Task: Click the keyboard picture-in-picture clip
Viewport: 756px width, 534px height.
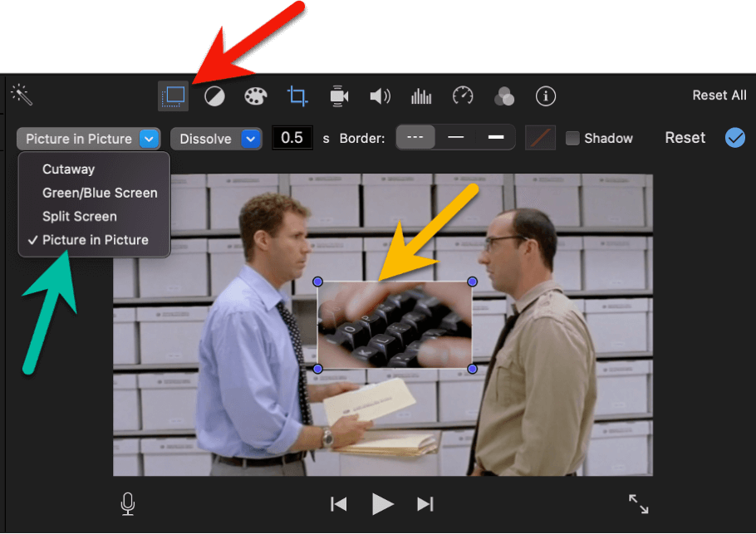Action: [x=395, y=325]
